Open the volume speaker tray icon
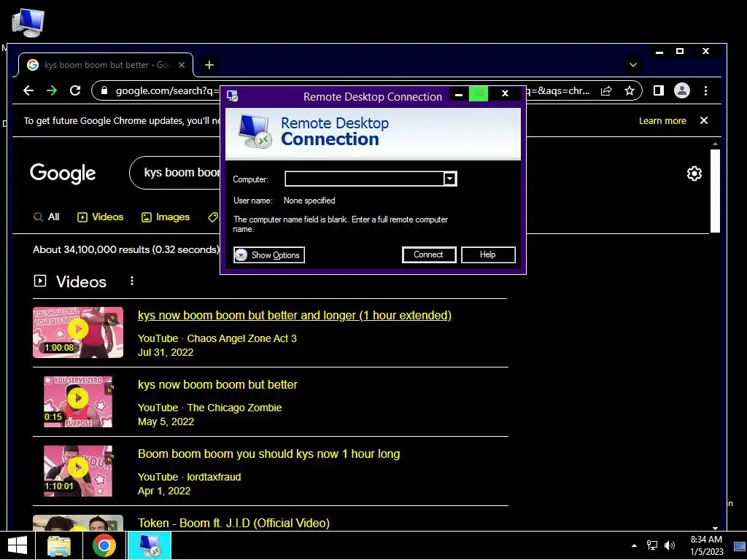The image size is (747, 560). [x=670, y=545]
